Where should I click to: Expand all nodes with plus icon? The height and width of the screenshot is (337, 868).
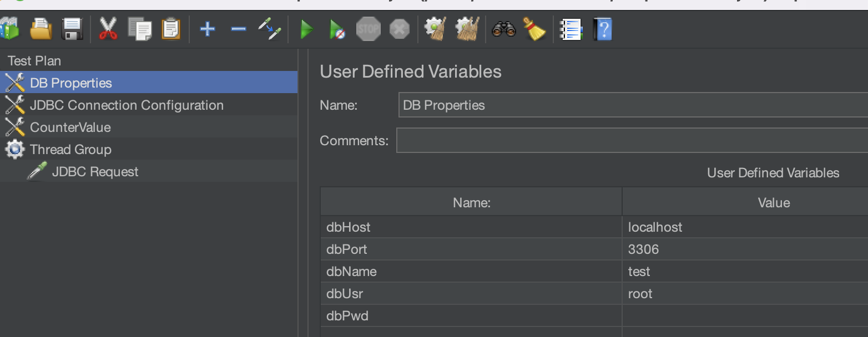[207, 29]
